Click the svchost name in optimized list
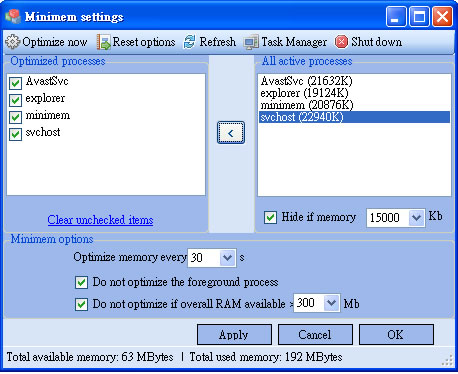This screenshot has width=458, height=374. pyautogui.click(x=43, y=132)
